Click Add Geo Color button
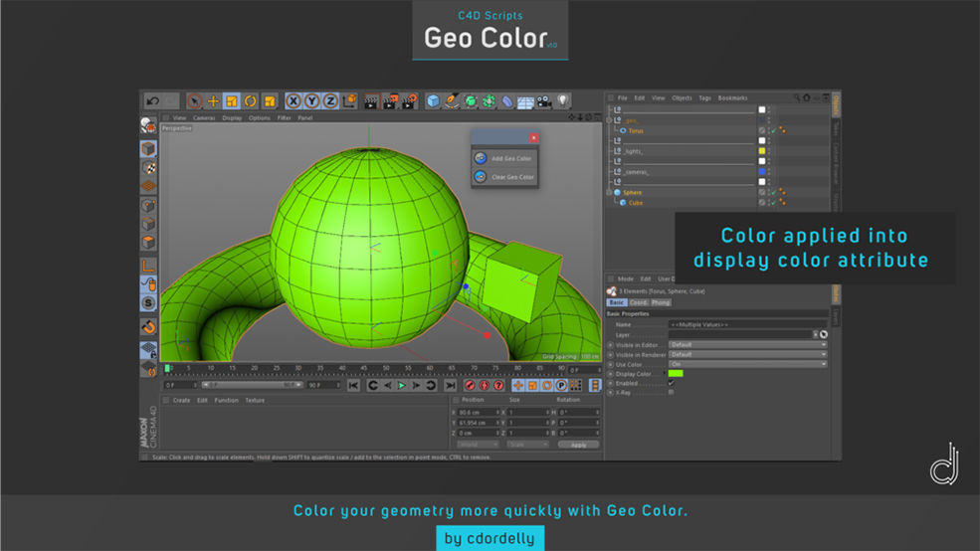The width and height of the screenshot is (980, 551). 504,158
